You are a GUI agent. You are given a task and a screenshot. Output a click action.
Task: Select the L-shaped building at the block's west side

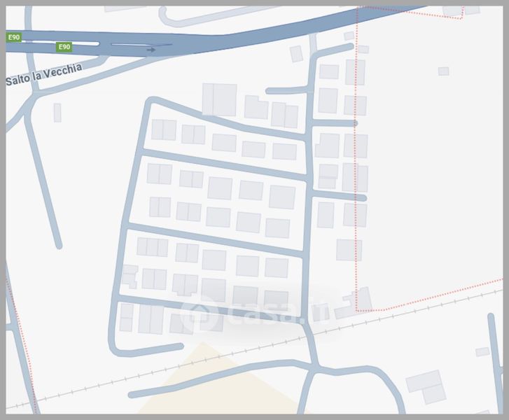click(129, 275)
